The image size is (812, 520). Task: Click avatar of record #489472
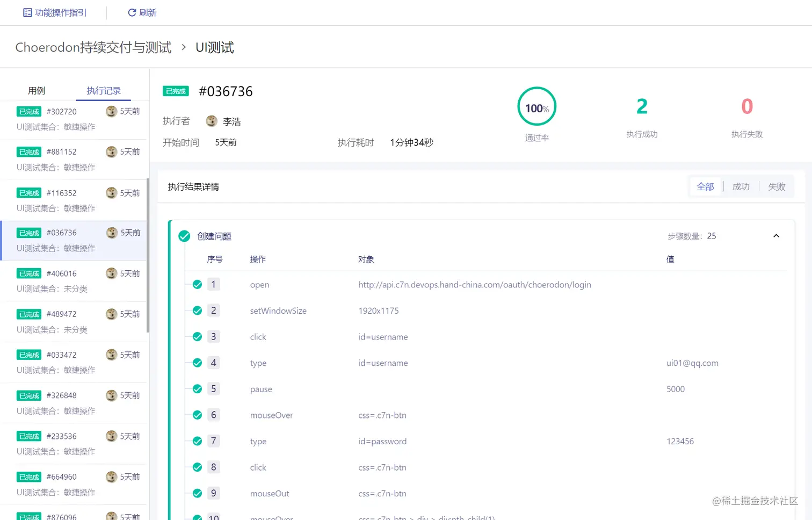click(x=111, y=314)
